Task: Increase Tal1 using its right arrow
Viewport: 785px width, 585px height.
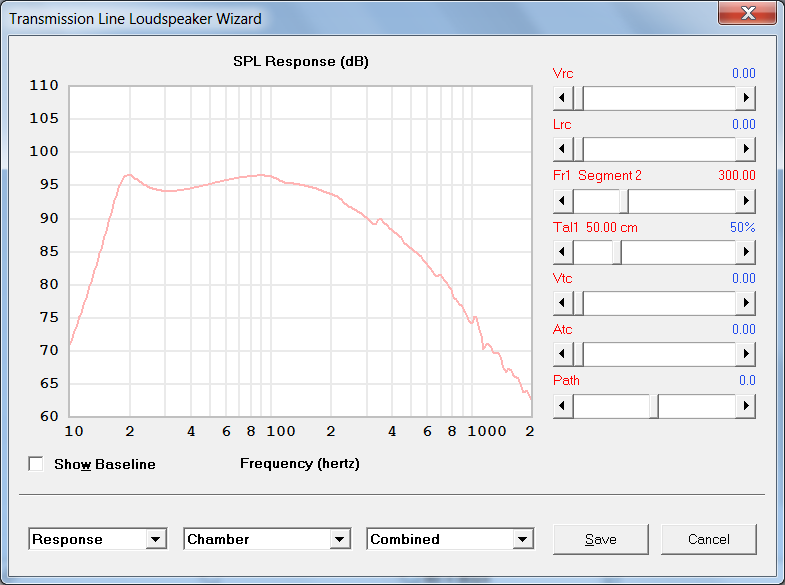Action: pos(745,252)
